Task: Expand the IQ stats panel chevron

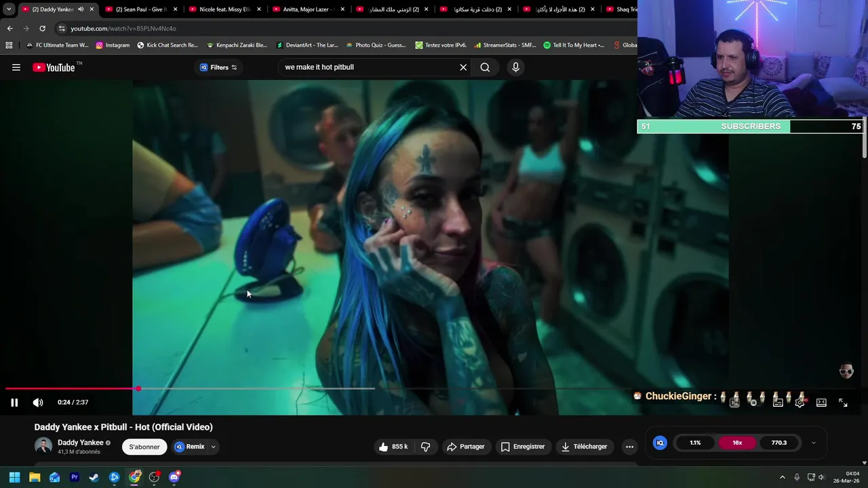Action: pos(814,443)
